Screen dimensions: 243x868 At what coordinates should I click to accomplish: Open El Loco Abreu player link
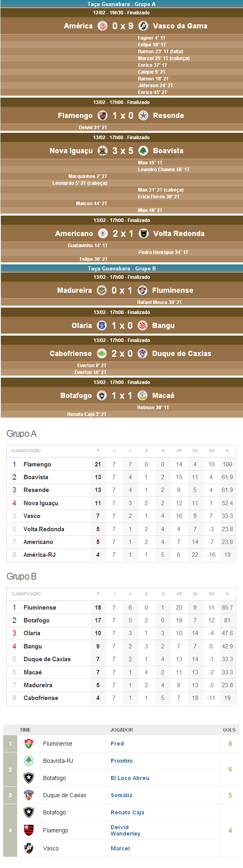click(130, 778)
